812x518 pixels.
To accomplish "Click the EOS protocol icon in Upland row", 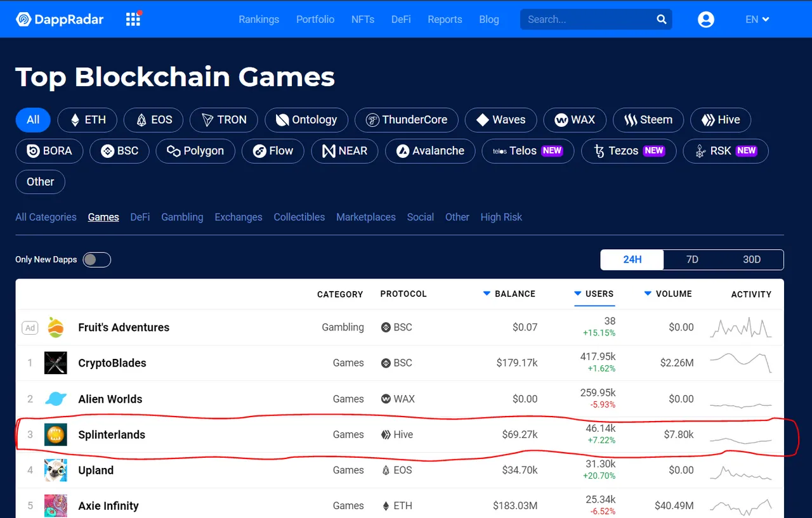I will (x=386, y=470).
